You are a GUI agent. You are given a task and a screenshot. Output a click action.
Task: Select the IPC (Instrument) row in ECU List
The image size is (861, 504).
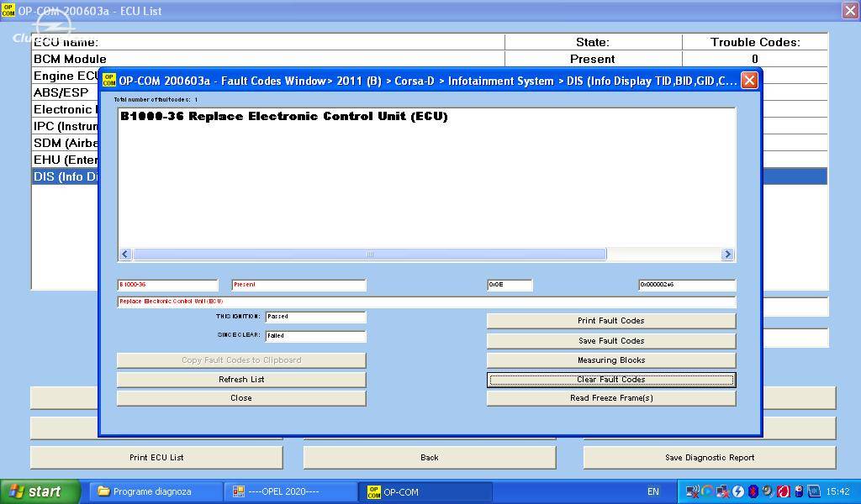click(65, 126)
